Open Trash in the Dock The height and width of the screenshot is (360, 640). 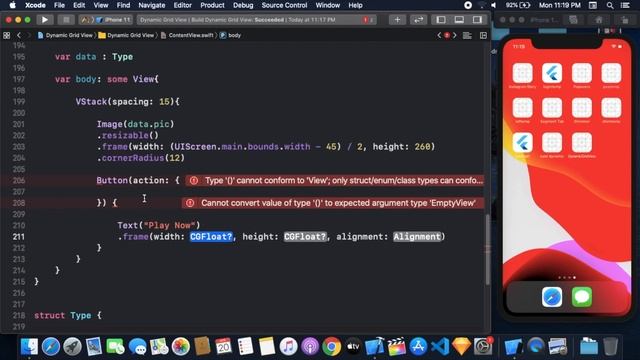611,347
